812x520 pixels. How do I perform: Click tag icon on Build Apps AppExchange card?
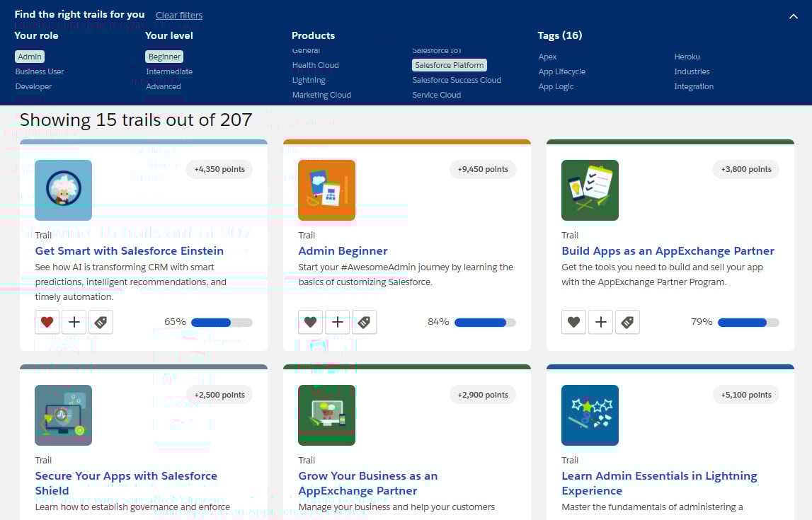[628, 322]
